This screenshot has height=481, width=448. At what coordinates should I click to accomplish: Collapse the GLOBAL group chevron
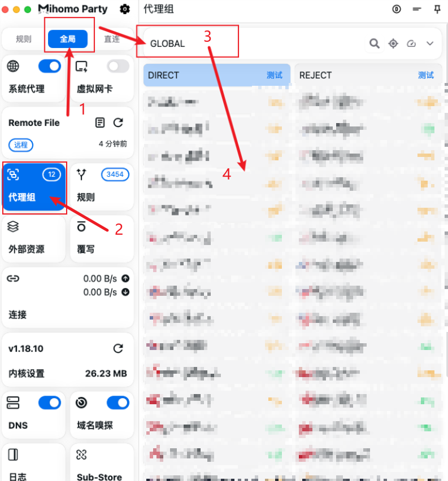430,43
